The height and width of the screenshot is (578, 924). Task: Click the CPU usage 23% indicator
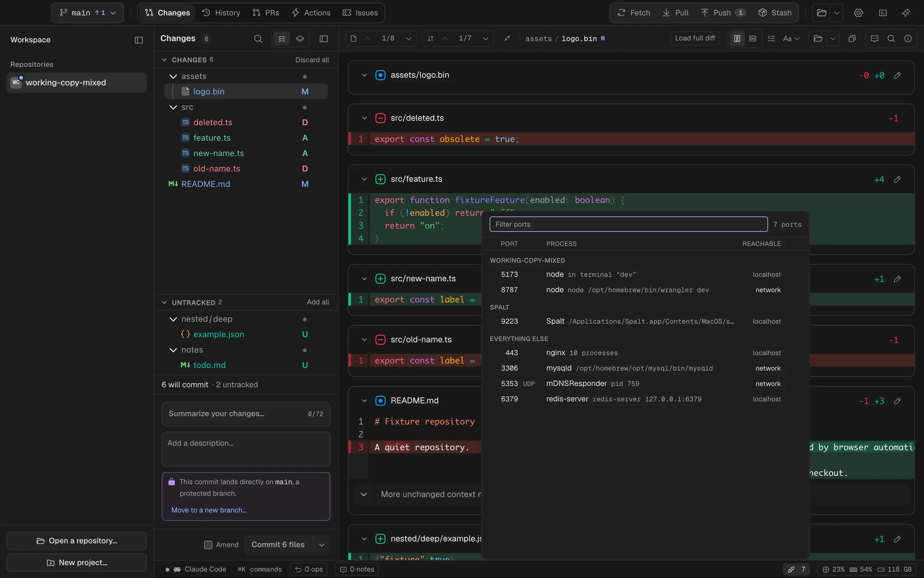[833, 569]
